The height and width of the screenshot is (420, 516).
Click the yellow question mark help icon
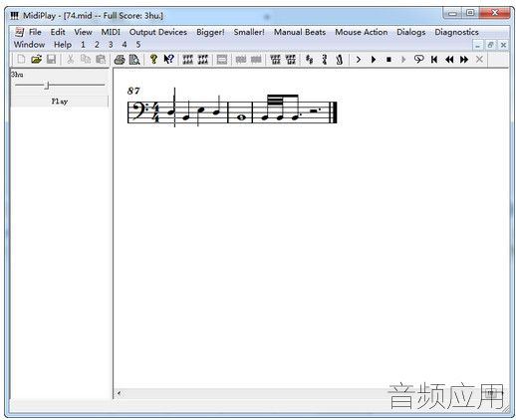click(x=153, y=59)
